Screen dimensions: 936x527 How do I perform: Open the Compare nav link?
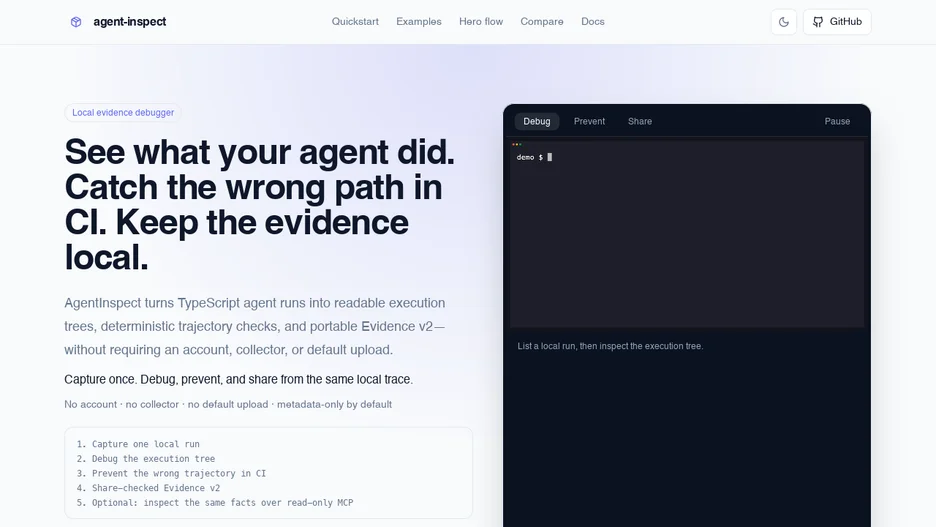point(542,21)
